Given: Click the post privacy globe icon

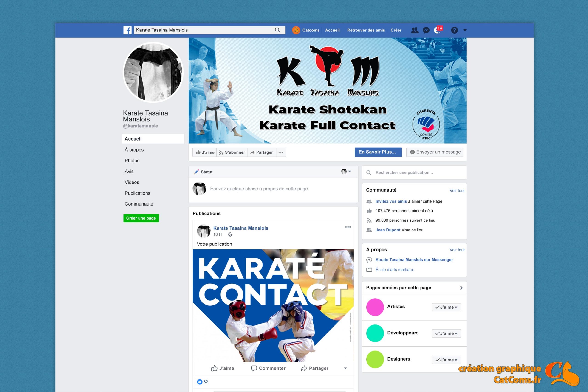Looking at the screenshot, I should pyautogui.click(x=230, y=234).
